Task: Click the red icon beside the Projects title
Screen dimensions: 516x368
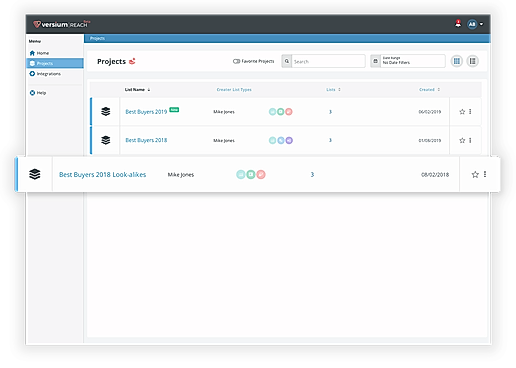Action: [132, 61]
